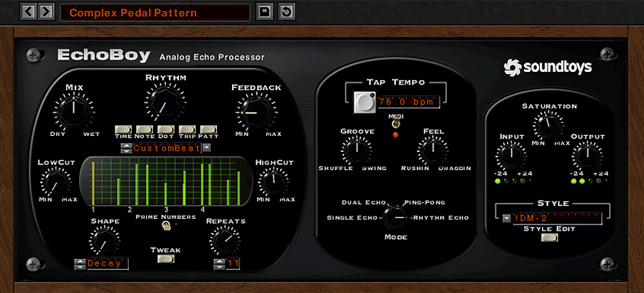Step the Repeats count arrows
The image size is (644, 293).
coord(219,264)
